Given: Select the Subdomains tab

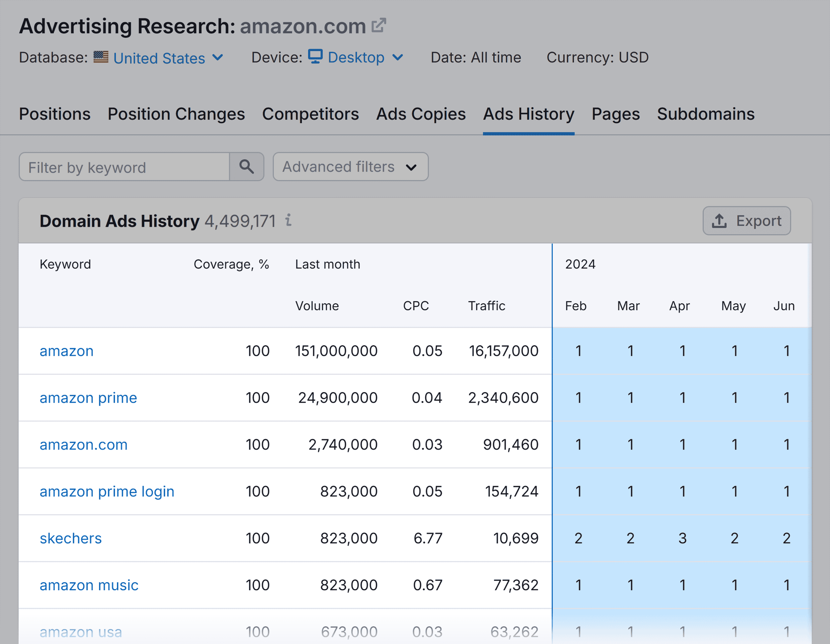Looking at the screenshot, I should click(x=705, y=114).
